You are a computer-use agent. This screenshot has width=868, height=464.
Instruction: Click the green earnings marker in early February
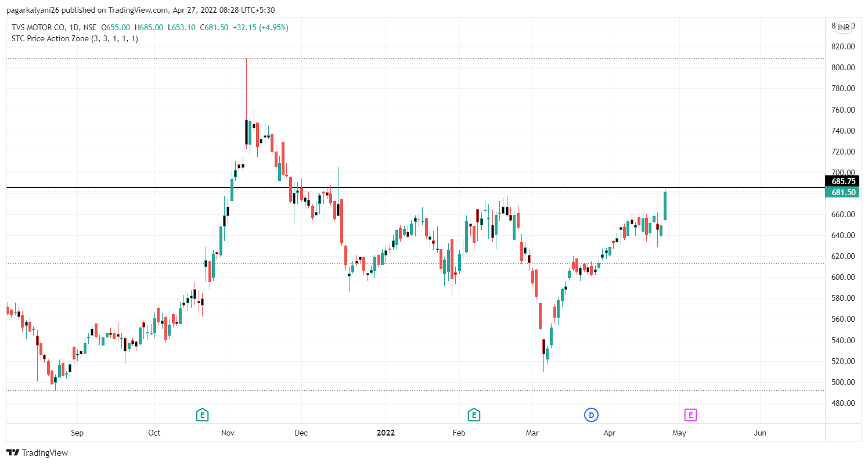click(474, 415)
